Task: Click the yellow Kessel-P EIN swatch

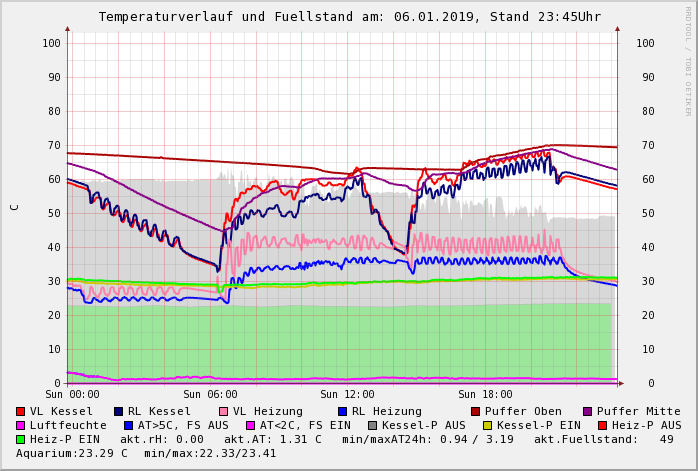Action: [489, 426]
